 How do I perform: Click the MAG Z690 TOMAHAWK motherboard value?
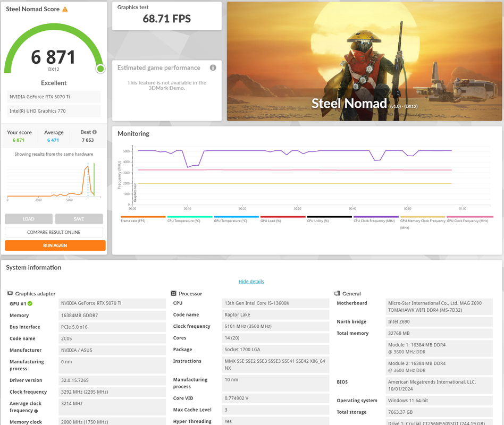coord(439,307)
